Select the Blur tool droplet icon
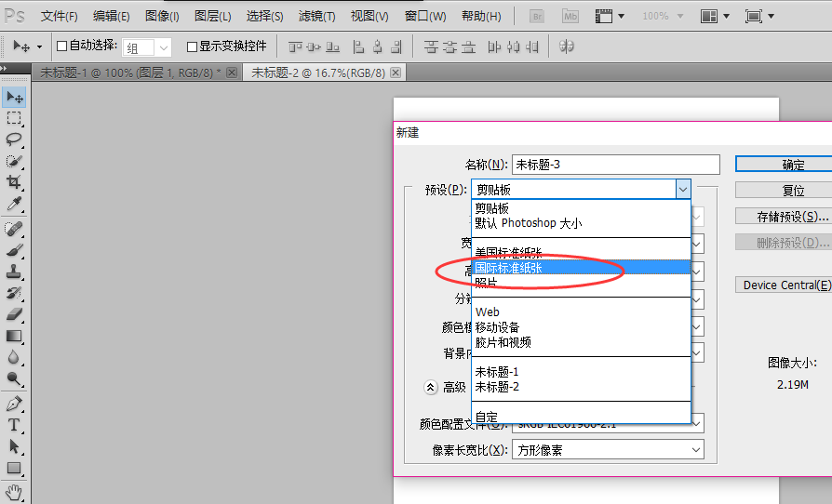The image size is (832, 504). tap(14, 357)
